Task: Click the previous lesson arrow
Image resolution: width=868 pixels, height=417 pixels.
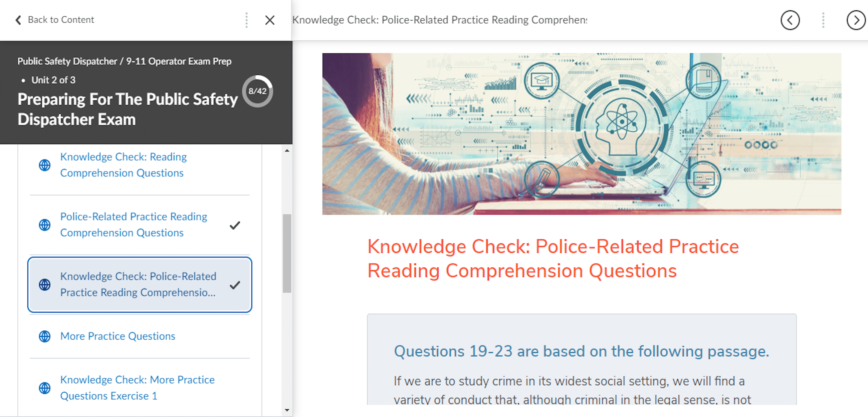Action: (790, 20)
